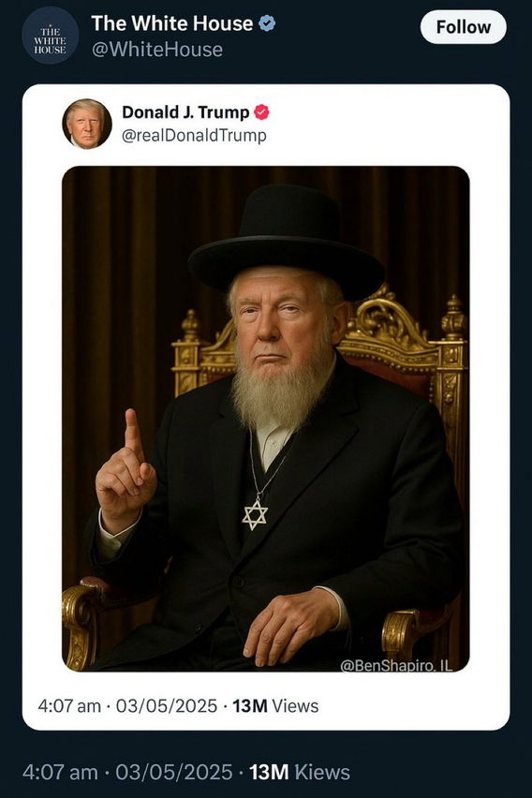The image size is (532, 798).
Task: Click the red verified badge beside Donald J. Trump
Action: pyautogui.click(x=261, y=112)
